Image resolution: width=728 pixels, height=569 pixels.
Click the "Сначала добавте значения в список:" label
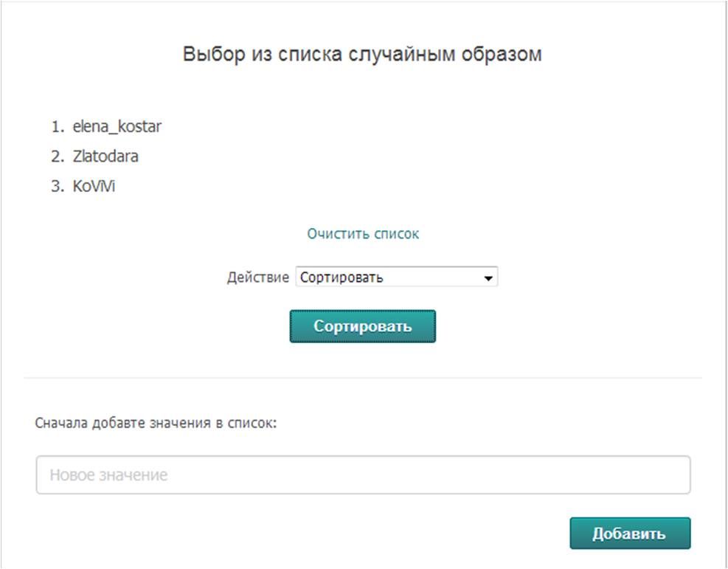155,424
